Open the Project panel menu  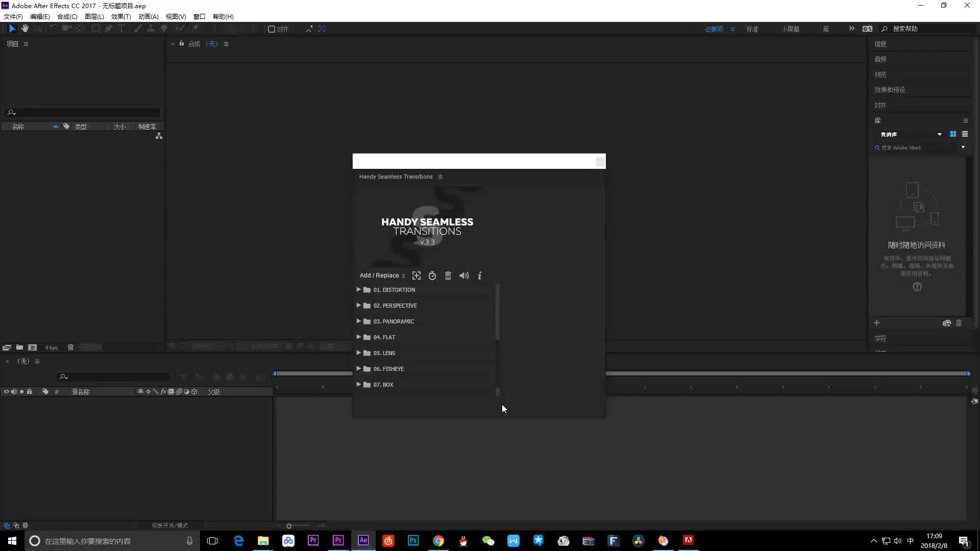(26, 44)
